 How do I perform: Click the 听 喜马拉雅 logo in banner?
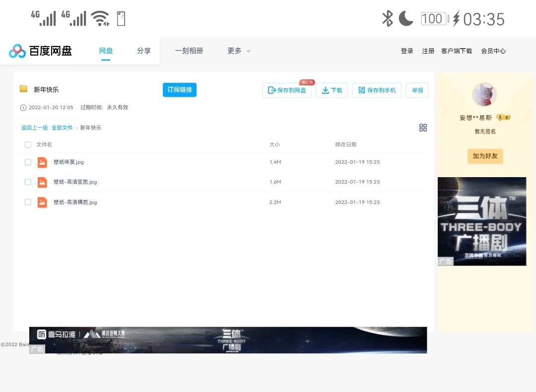point(56,334)
